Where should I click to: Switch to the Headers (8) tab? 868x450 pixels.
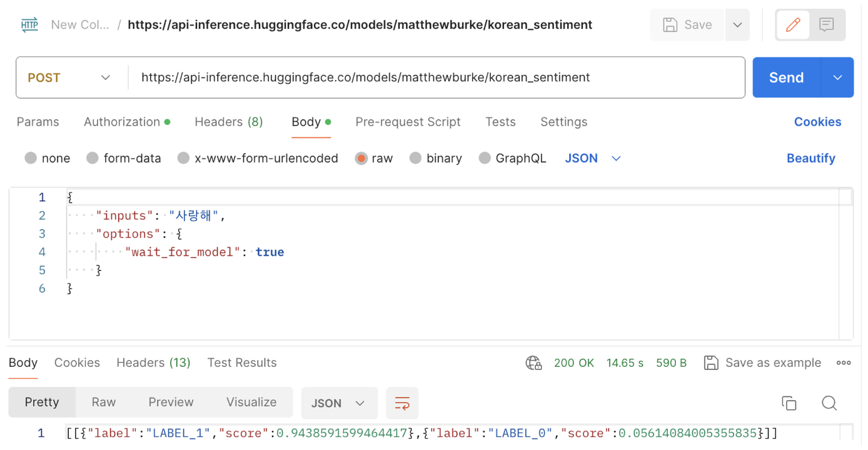[228, 122]
